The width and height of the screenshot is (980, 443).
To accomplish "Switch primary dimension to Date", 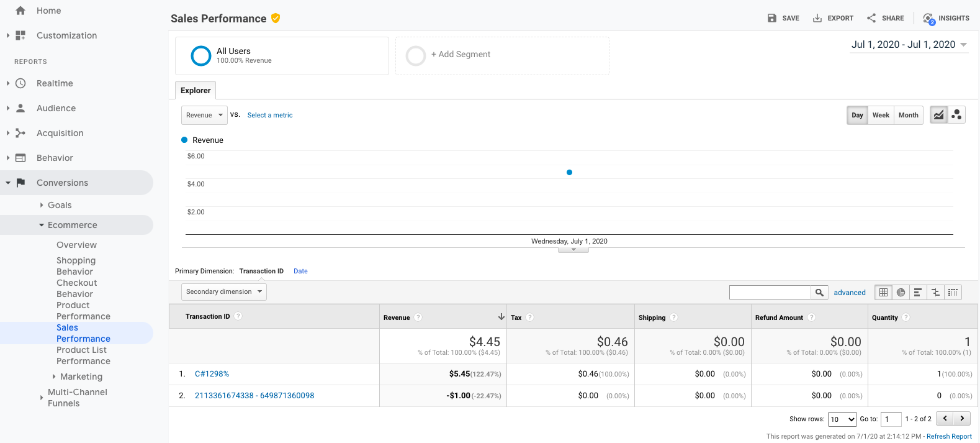I will coord(300,271).
